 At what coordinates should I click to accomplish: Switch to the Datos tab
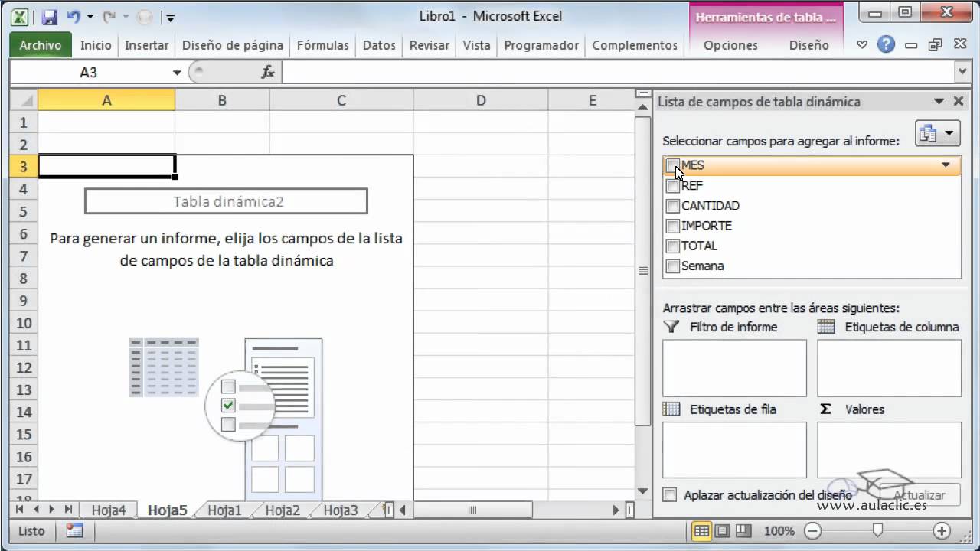[x=379, y=45]
